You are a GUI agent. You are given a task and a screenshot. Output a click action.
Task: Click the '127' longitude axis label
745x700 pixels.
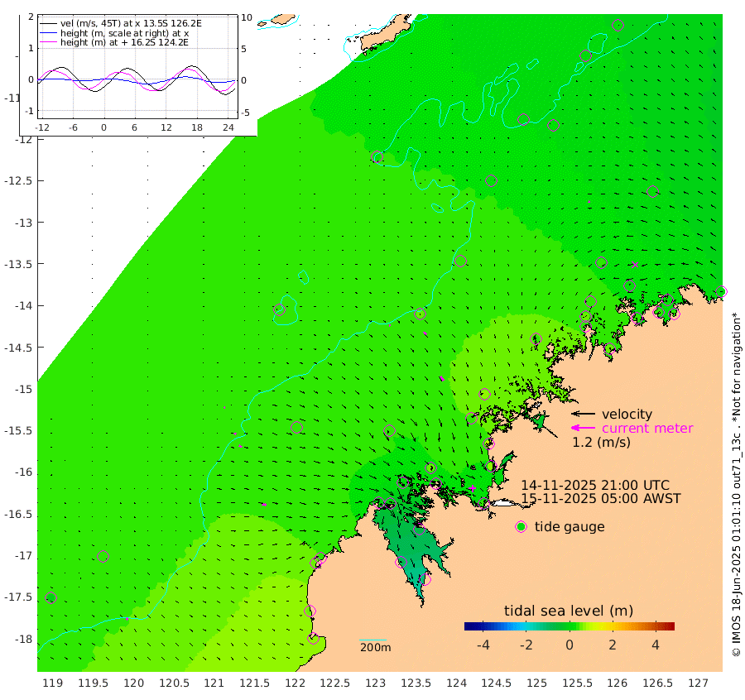click(x=699, y=683)
